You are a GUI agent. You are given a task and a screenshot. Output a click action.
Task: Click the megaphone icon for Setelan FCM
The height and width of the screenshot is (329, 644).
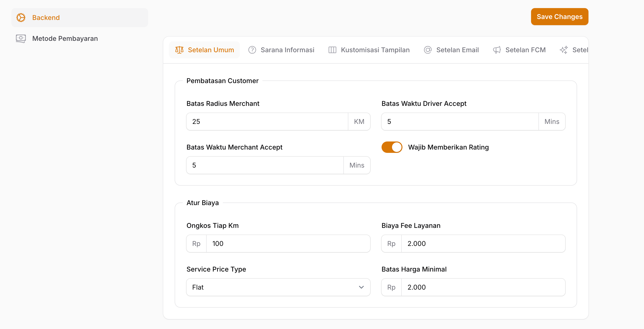pos(496,50)
